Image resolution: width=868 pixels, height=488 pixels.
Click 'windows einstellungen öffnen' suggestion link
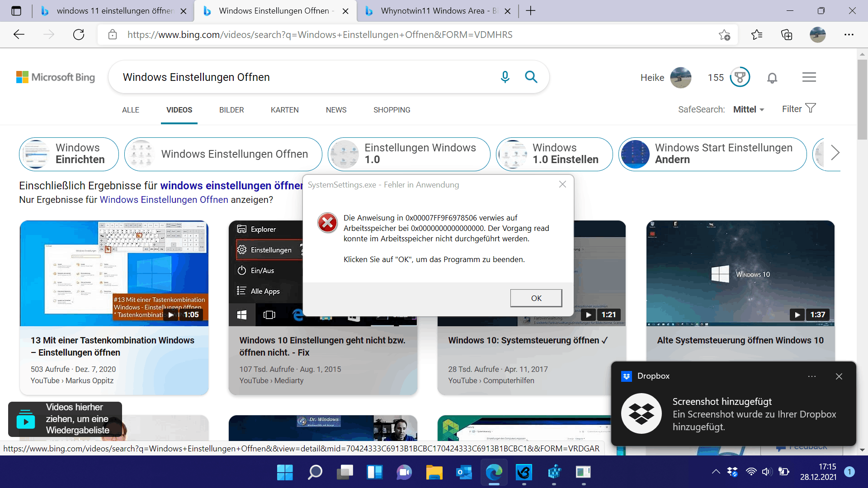tap(231, 186)
